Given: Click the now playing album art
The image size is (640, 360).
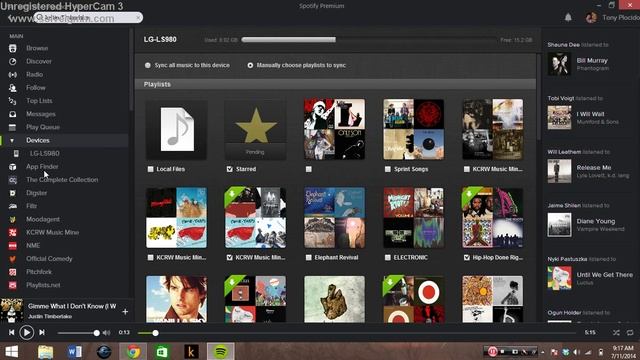Looking at the screenshot, I should [12, 310].
